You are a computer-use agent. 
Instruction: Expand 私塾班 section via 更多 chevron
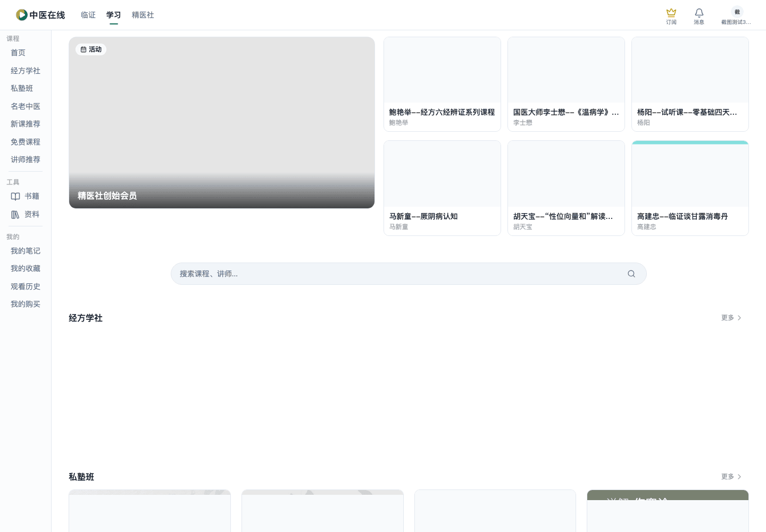pyautogui.click(x=739, y=477)
